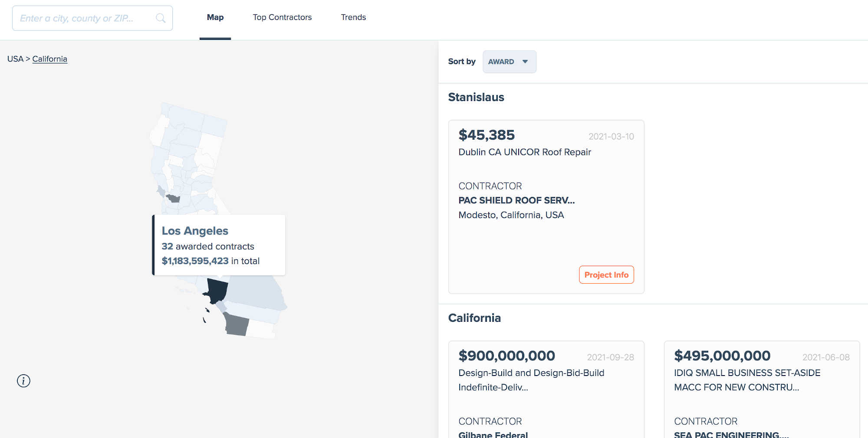Click the Stanislaus section heading

(x=476, y=97)
